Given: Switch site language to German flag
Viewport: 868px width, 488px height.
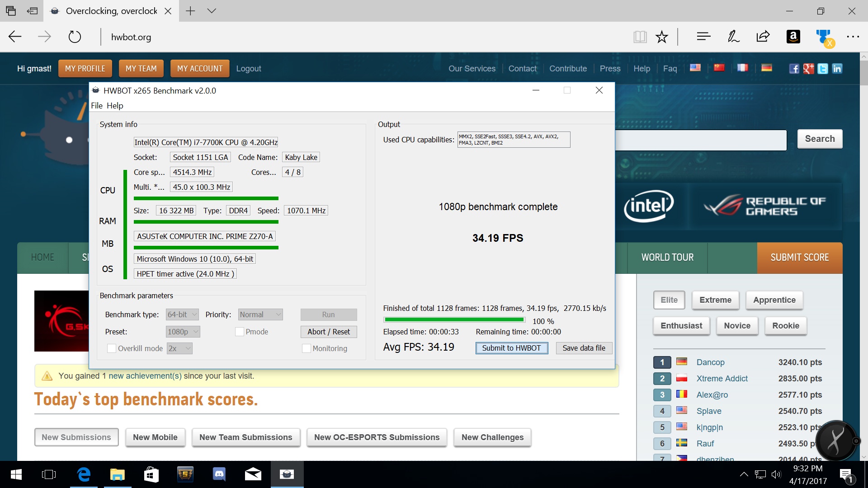Looking at the screenshot, I should click(766, 68).
